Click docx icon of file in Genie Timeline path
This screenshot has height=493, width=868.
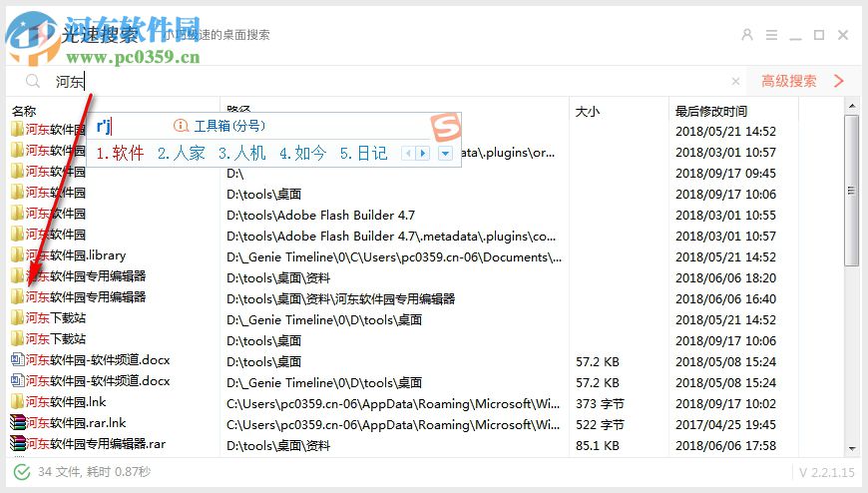(17, 381)
